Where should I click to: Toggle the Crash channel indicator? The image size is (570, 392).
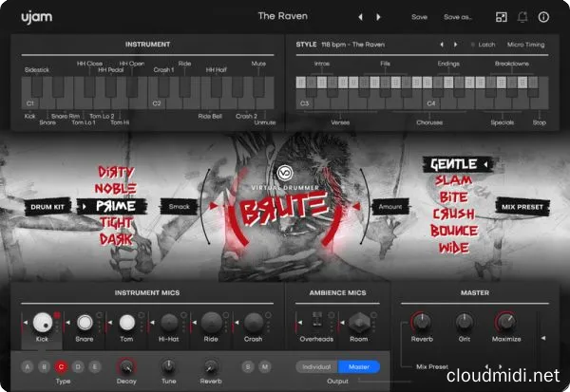[x=268, y=315]
